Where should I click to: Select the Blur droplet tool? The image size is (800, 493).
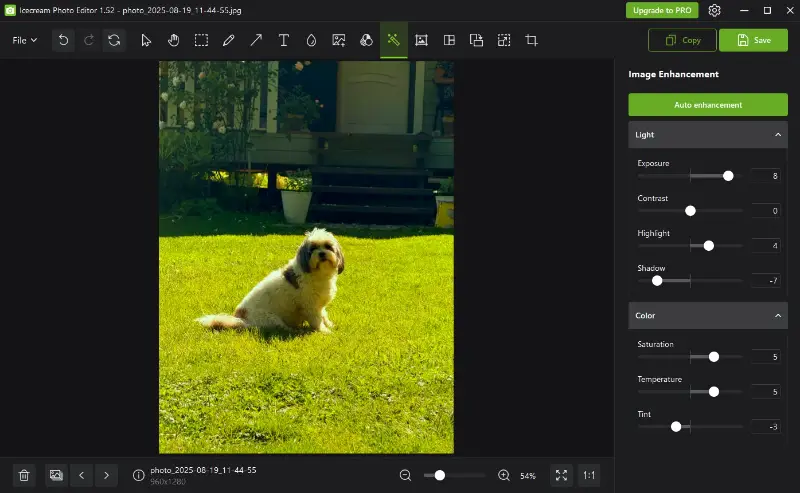click(x=311, y=40)
